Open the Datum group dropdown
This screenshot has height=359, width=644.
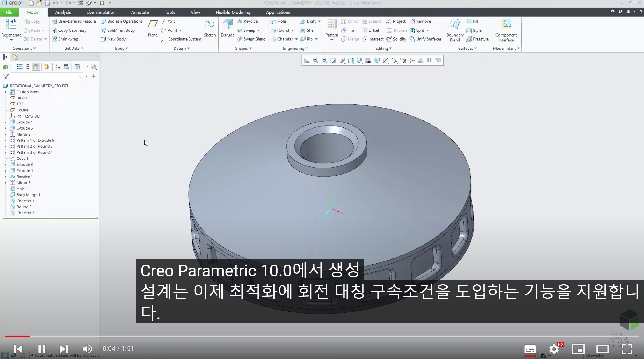click(x=182, y=48)
